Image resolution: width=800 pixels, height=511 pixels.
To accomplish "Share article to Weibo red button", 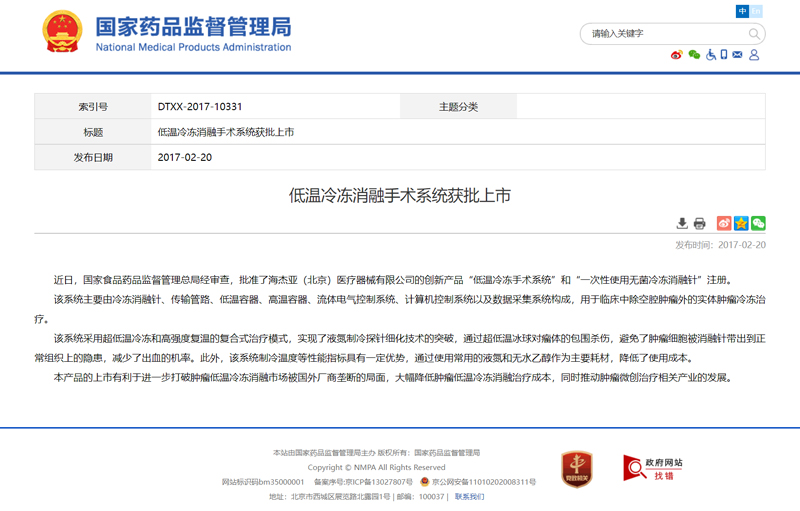I will coord(724,223).
